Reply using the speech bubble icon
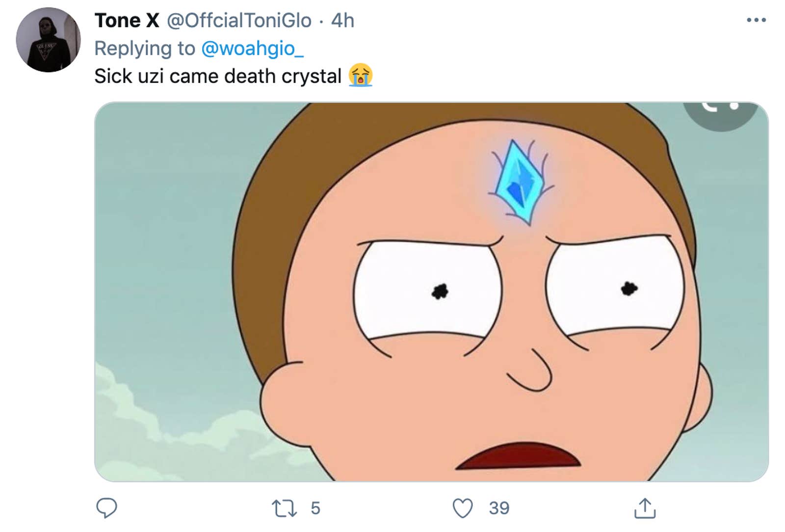785x532 pixels. click(x=106, y=508)
